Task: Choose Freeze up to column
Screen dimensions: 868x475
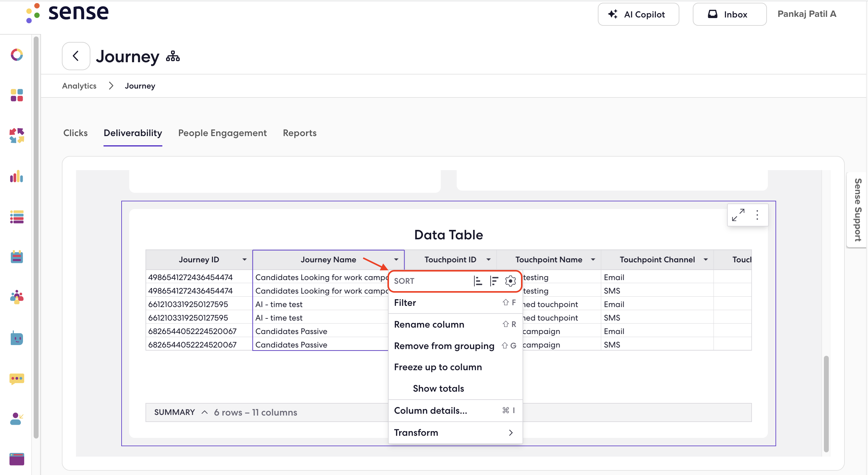Action: click(x=455, y=367)
